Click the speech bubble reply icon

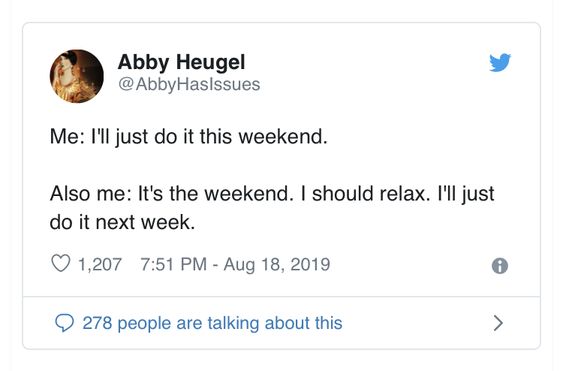[64, 323]
